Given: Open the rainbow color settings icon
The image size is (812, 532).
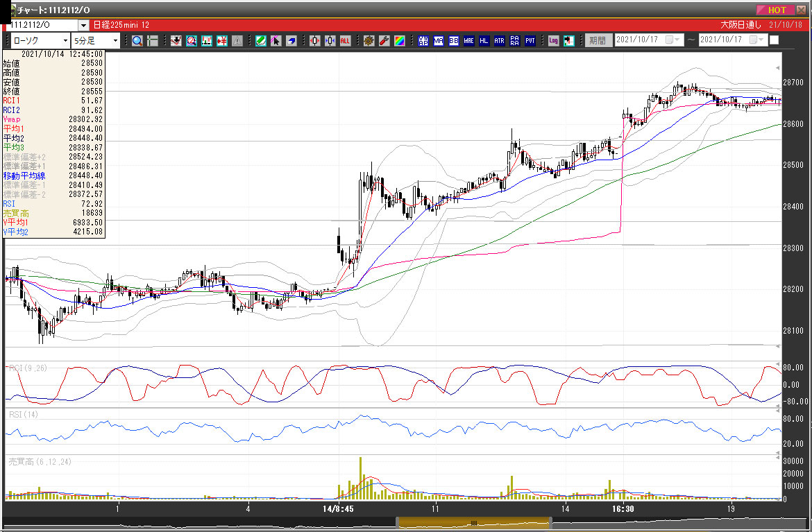Looking at the screenshot, I should pyautogui.click(x=399, y=40).
